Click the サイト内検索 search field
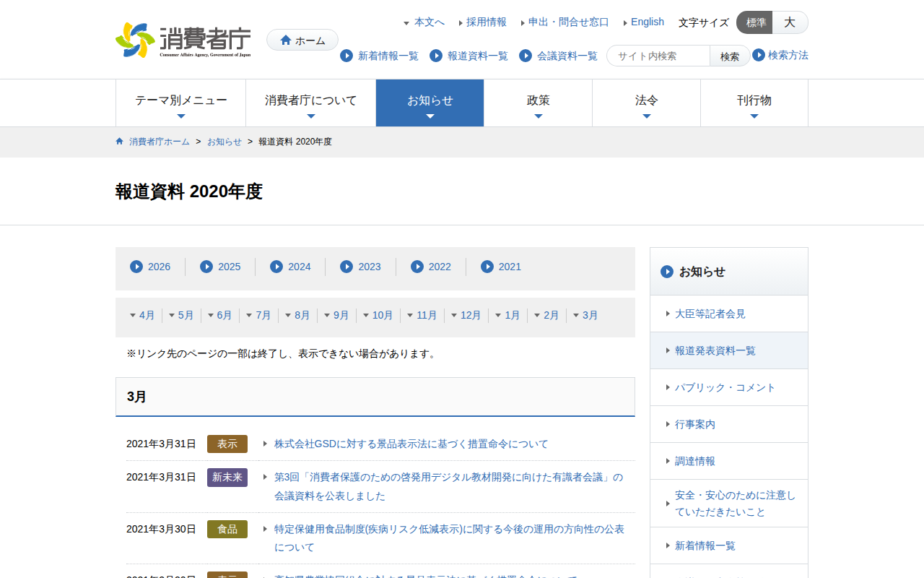The height and width of the screenshot is (578, 924). (658, 56)
